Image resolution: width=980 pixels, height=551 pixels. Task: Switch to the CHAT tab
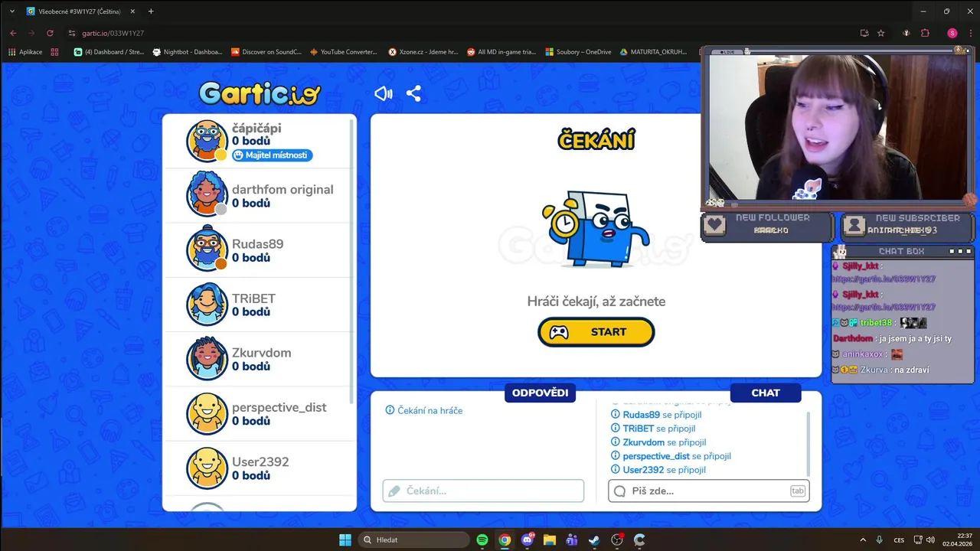tap(766, 393)
